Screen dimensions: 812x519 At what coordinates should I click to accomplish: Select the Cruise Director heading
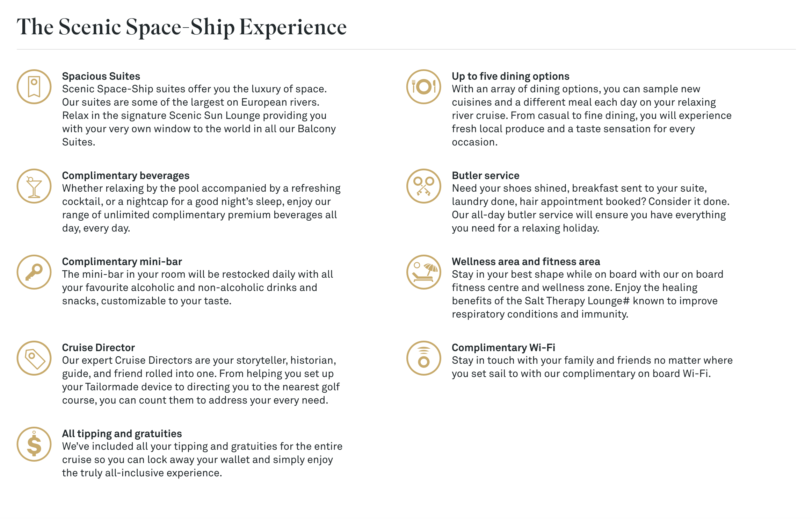(x=99, y=348)
